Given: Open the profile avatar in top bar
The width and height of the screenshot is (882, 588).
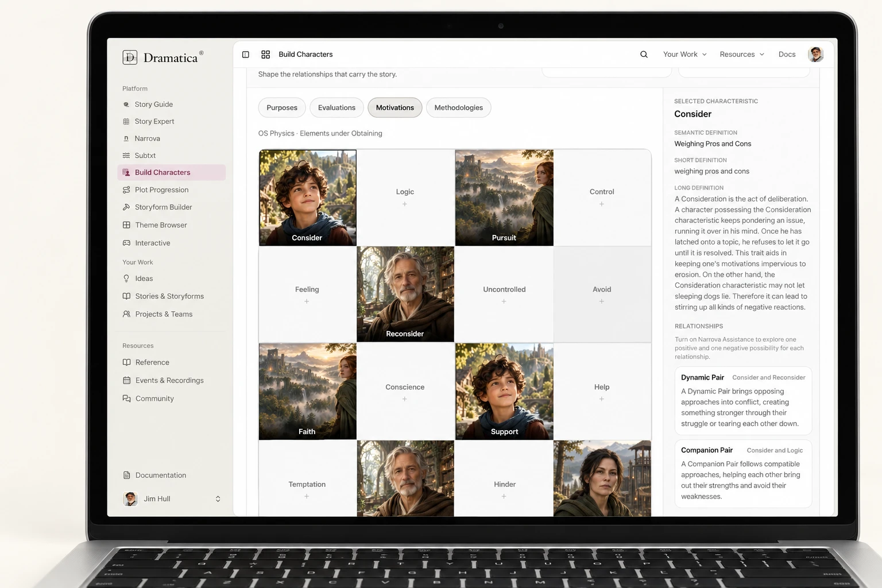Looking at the screenshot, I should point(815,55).
